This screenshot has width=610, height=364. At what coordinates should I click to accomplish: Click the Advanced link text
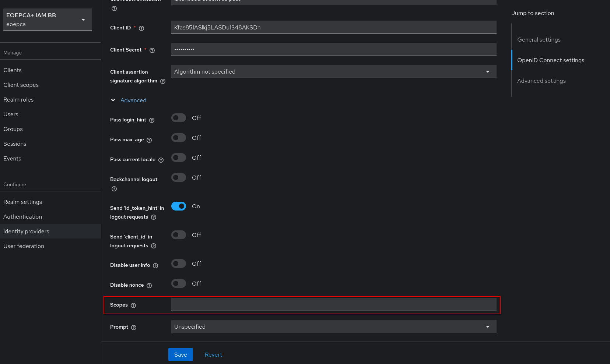tap(133, 100)
